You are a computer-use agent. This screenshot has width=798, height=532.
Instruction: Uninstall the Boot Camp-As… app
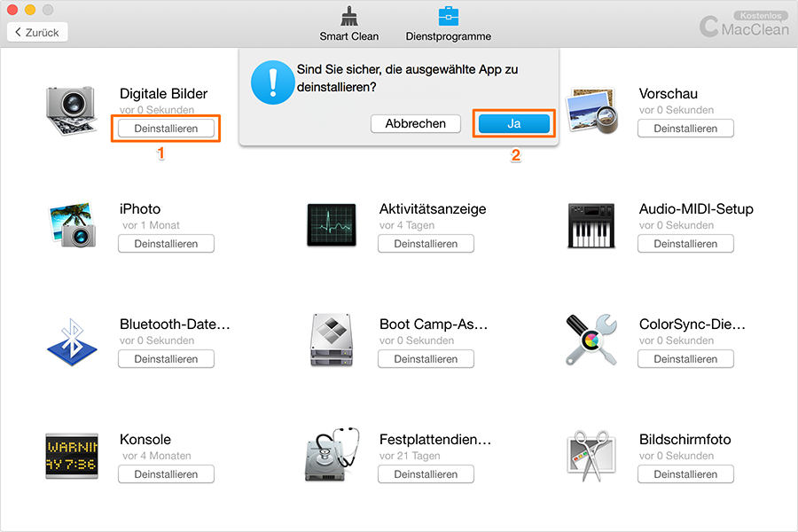coord(426,358)
